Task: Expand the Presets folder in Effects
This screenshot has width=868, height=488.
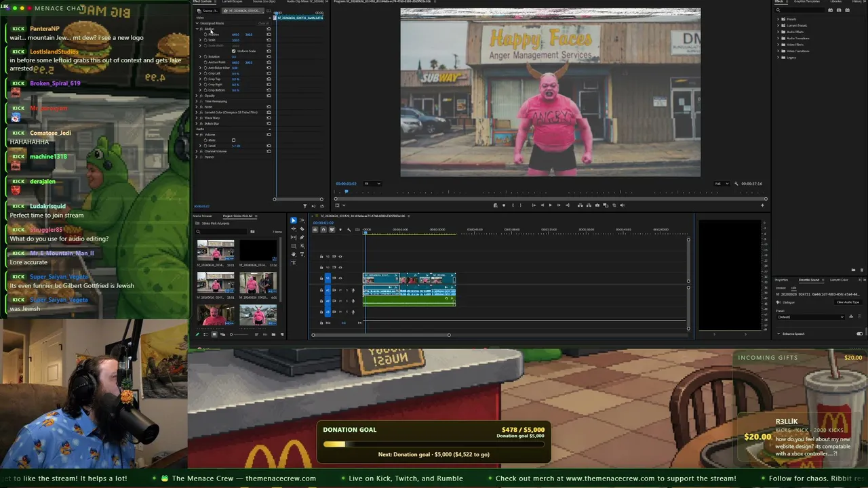Action: (x=778, y=19)
